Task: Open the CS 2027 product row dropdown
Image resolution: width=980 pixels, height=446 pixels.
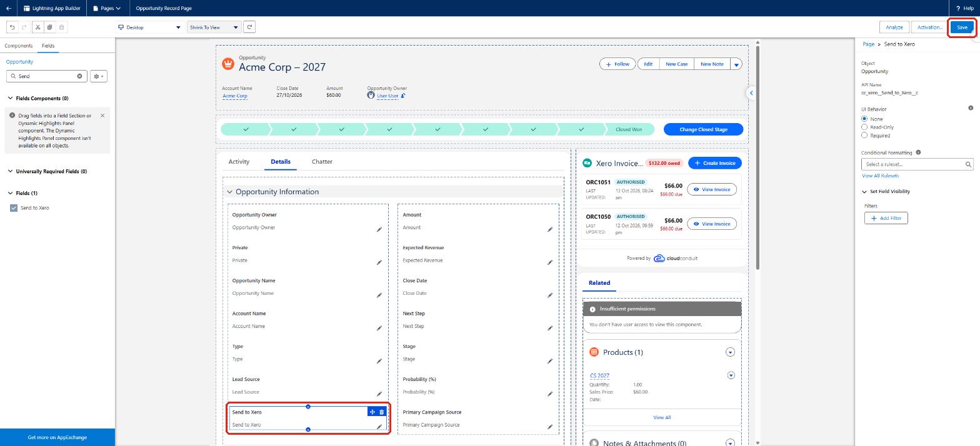Action: 731,375
